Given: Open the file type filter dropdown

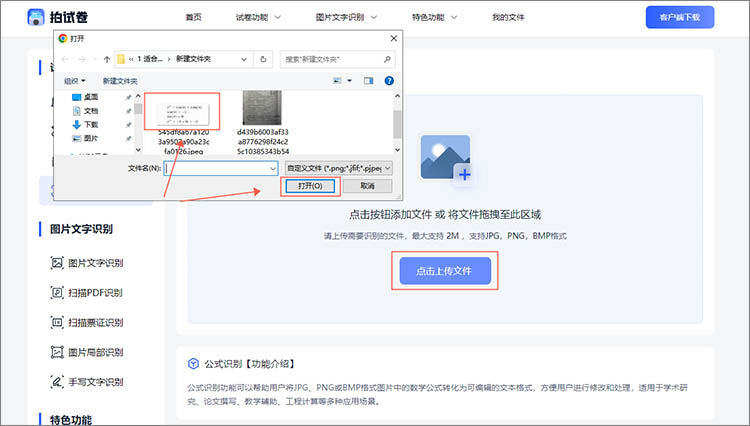Looking at the screenshot, I should pos(338,169).
